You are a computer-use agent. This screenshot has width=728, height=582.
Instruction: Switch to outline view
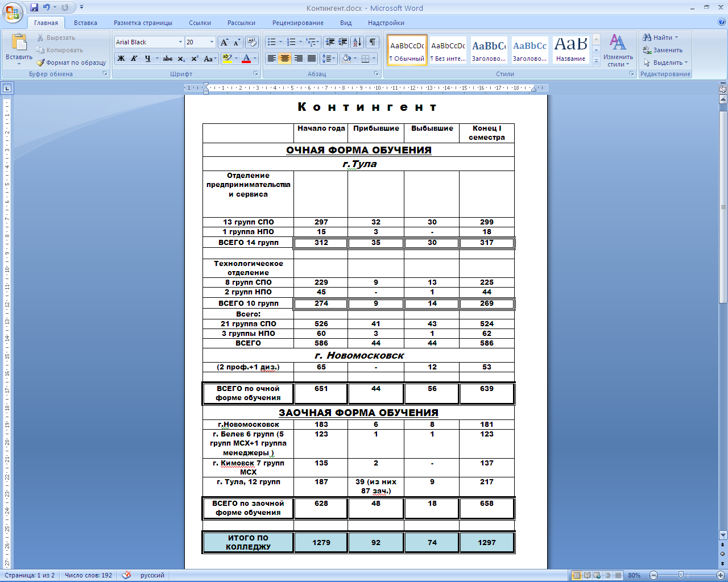(x=607, y=575)
